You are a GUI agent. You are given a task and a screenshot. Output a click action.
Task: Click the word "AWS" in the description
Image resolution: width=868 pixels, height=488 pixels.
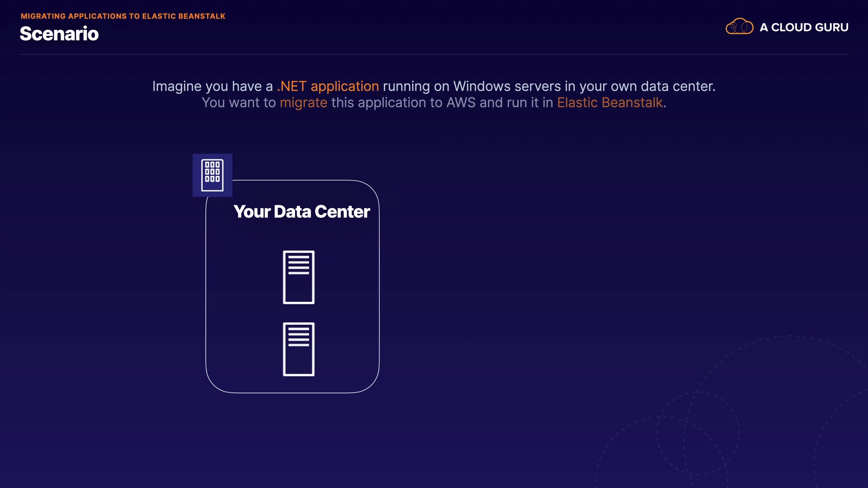pyautogui.click(x=461, y=103)
